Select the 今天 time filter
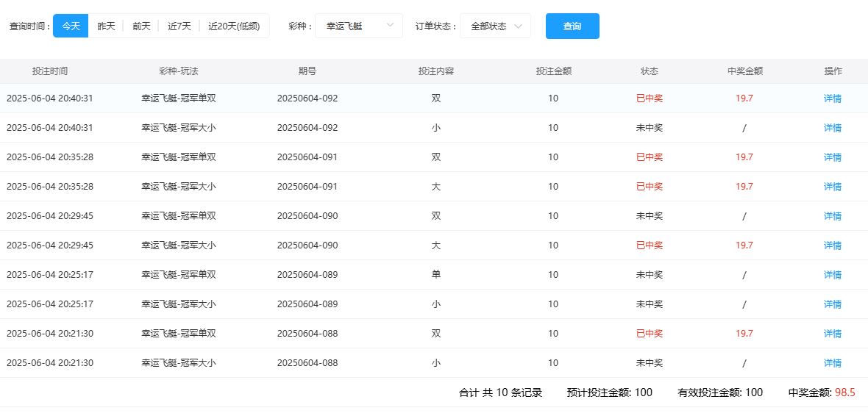868x416 pixels. click(71, 26)
